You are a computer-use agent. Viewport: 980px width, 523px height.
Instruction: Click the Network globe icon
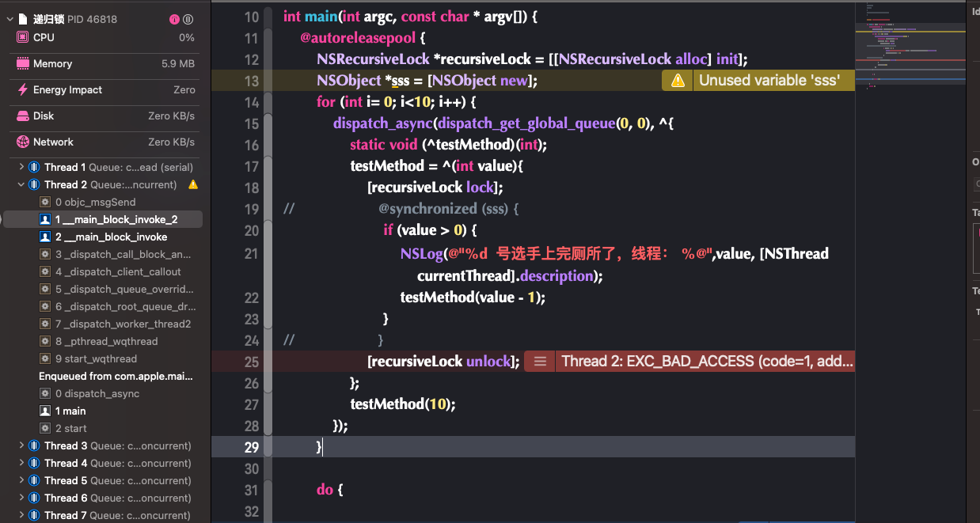click(22, 142)
